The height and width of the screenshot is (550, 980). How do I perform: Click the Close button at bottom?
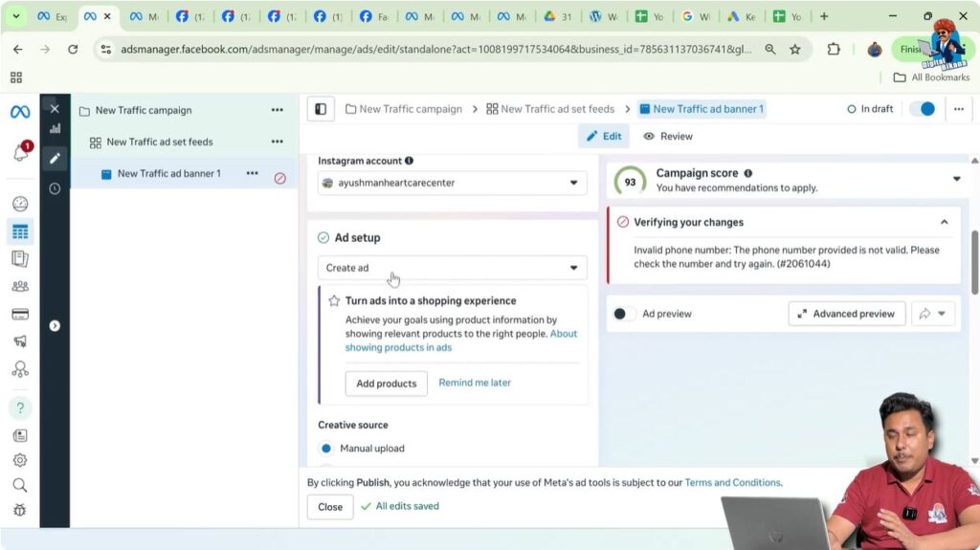click(330, 507)
